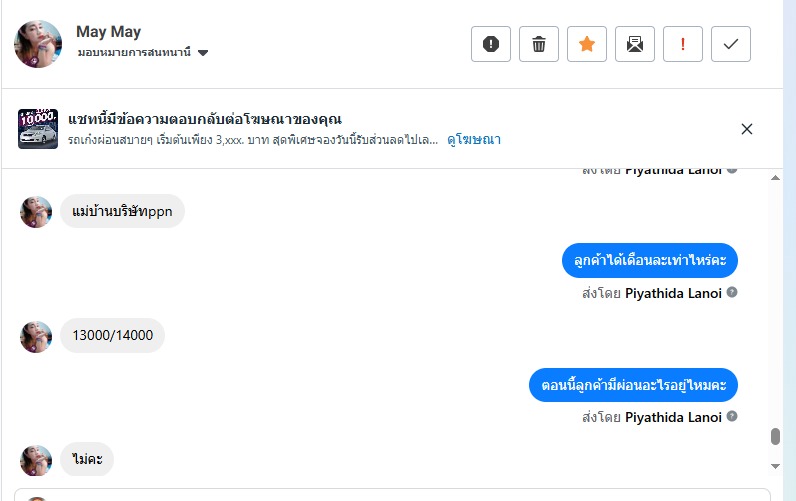796x501 pixels.
Task: Mark conversation done with checkmark icon
Action: click(731, 44)
